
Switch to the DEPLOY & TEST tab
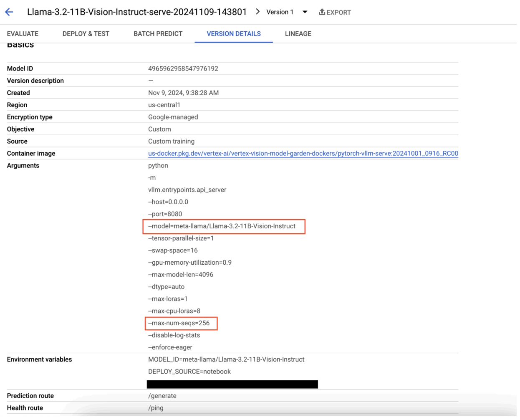86,34
